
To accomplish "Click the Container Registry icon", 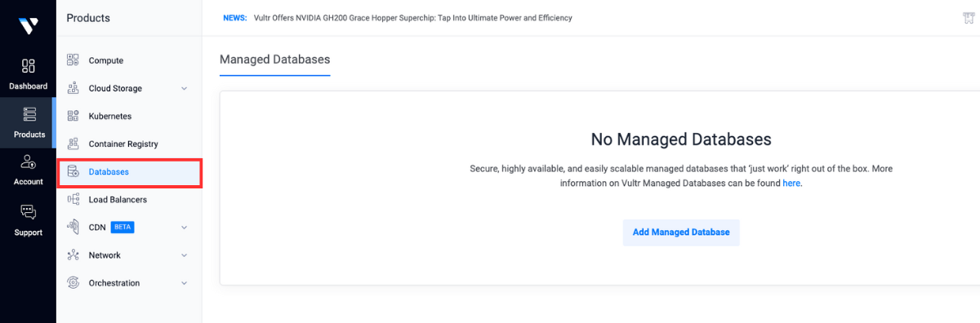I will [x=73, y=144].
